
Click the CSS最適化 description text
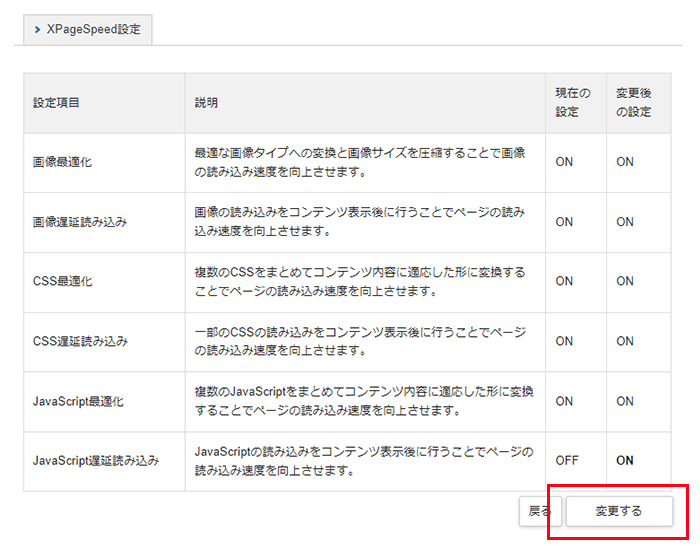[359, 282]
